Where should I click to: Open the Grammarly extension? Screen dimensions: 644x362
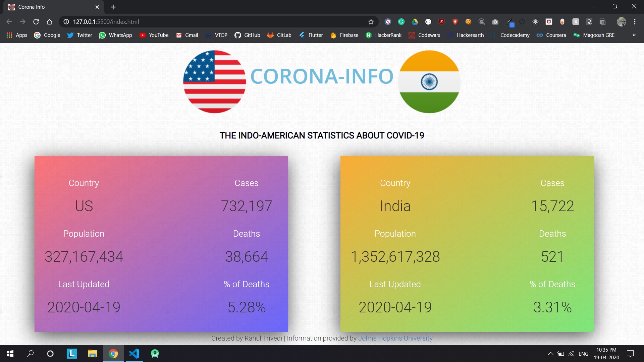point(401,21)
